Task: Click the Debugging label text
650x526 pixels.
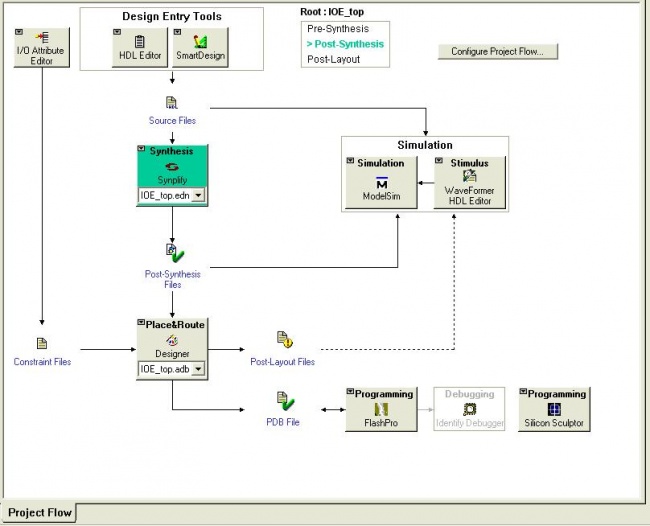Action: [470, 394]
